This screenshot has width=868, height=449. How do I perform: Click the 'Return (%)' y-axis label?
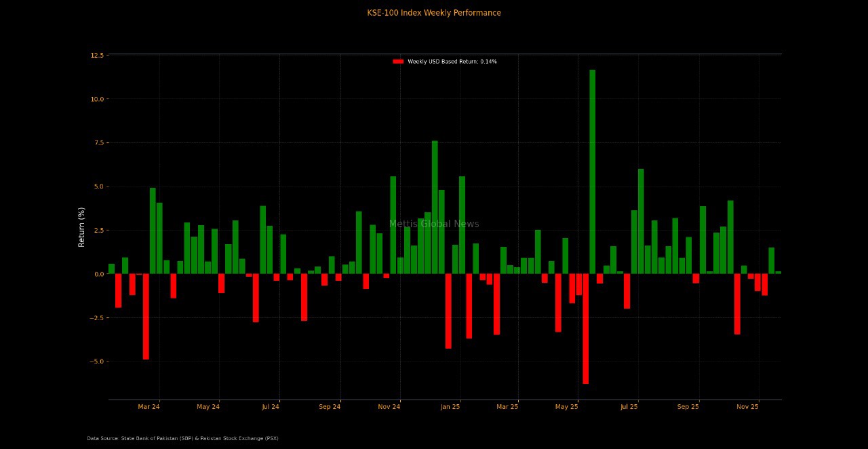(82, 227)
